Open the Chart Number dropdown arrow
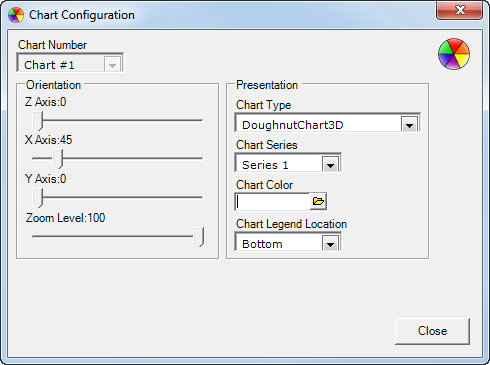The width and height of the screenshot is (490, 365). point(112,65)
